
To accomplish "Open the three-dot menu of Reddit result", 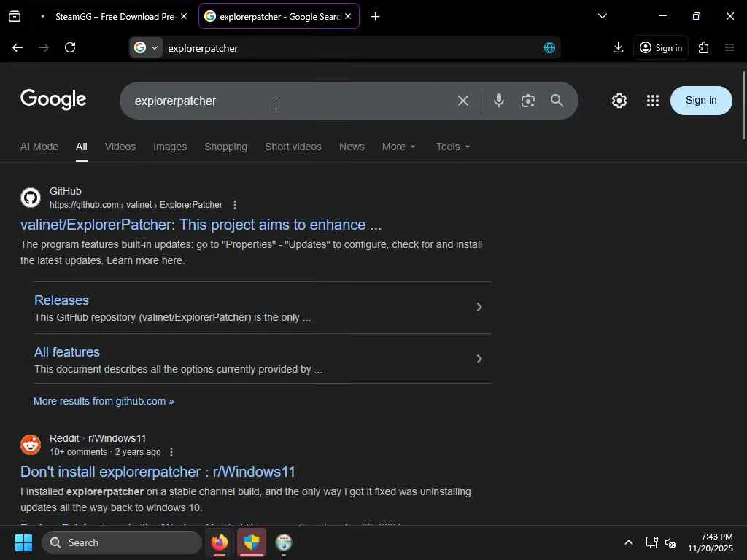I will pyautogui.click(x=171, y=452).
